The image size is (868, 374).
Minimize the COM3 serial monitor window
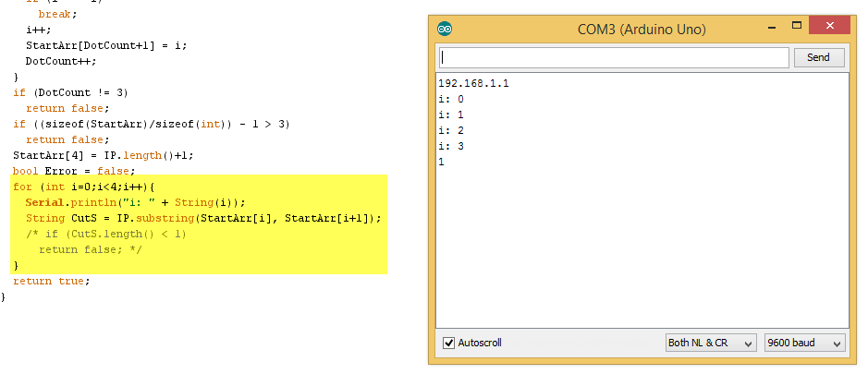tap(766, 27)
